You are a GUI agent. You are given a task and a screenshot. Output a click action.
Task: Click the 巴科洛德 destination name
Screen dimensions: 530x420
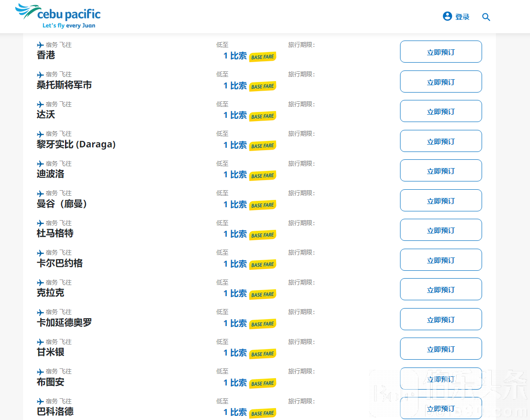tap(55, 411)
